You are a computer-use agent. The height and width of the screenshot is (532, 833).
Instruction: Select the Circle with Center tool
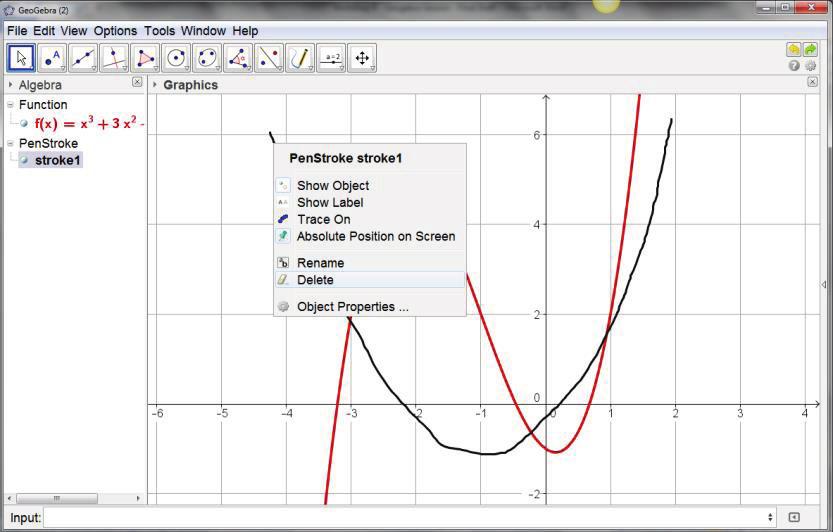(x=176, y=58)
